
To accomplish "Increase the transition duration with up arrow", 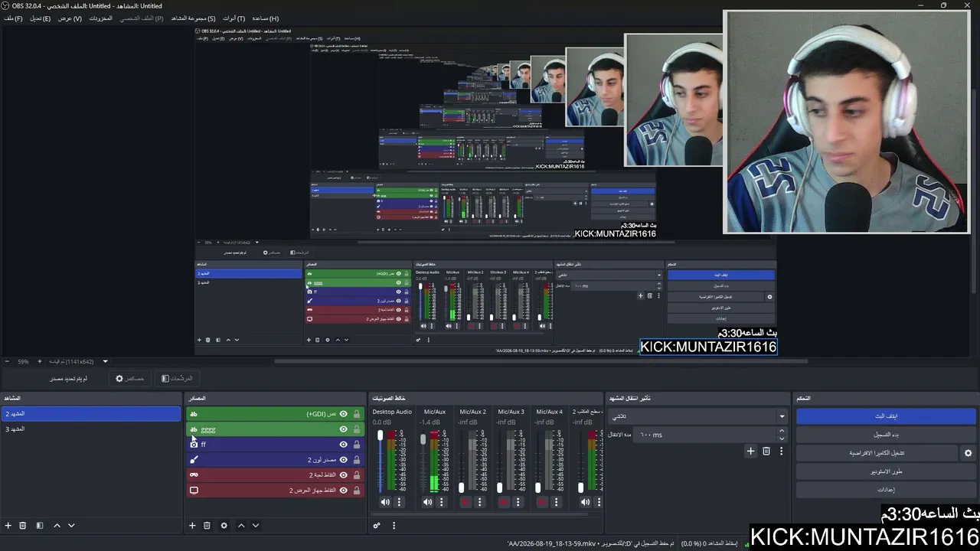I will 782,431.
